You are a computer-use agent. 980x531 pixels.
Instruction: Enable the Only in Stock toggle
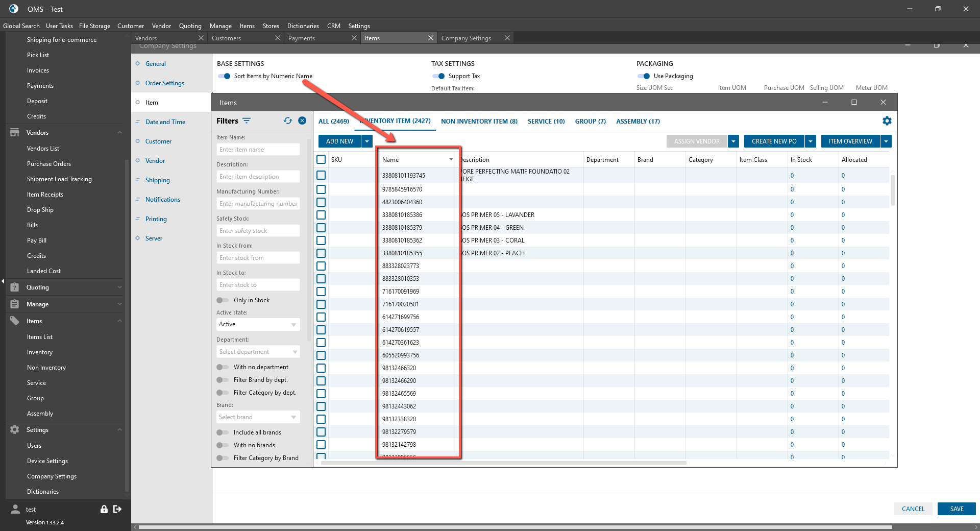point(223,300)
